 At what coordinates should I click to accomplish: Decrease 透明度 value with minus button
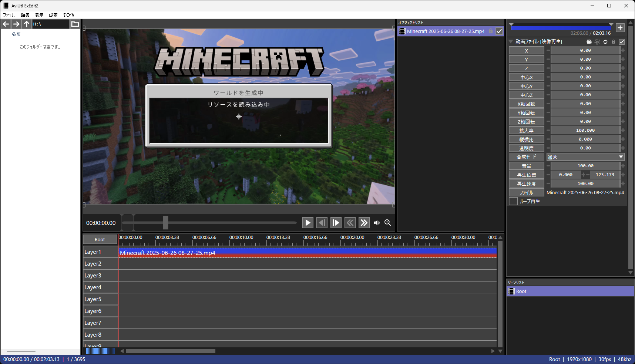tap(548, 148)
